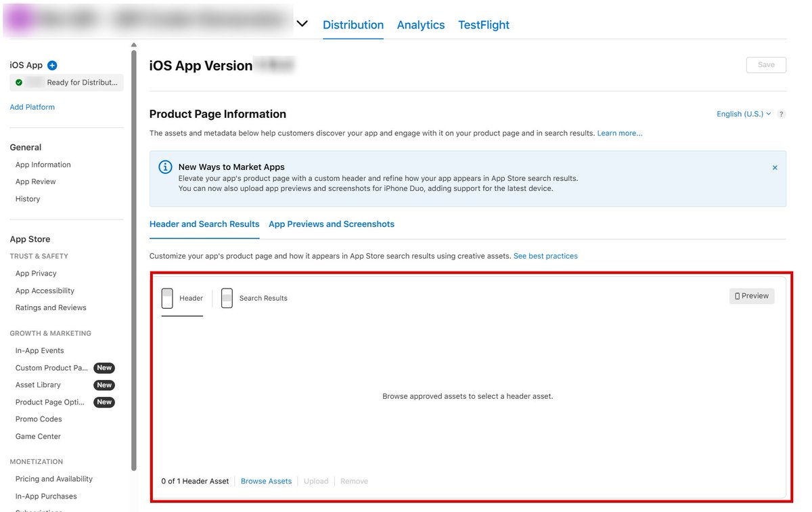This screenshot has width=812, height=512.
Task: Click the green Ready for Distribution status icon
Action: click(x=19, y=83)
